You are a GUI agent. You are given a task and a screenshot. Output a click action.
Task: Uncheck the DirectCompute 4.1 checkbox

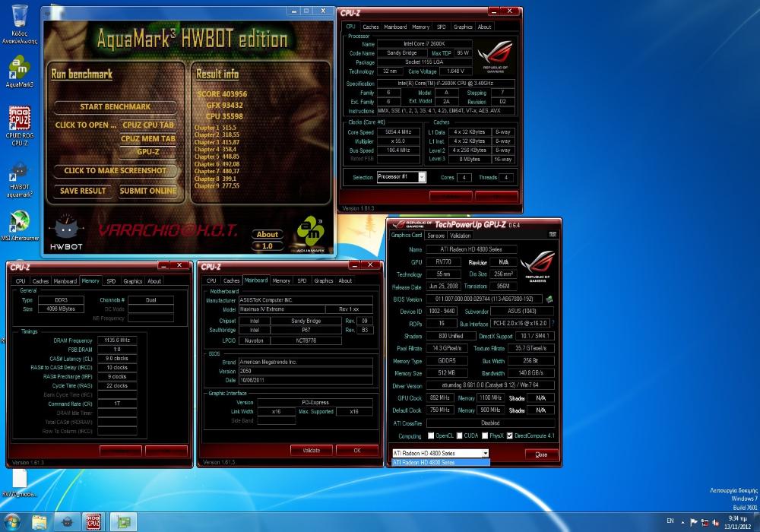click(509, 435)
